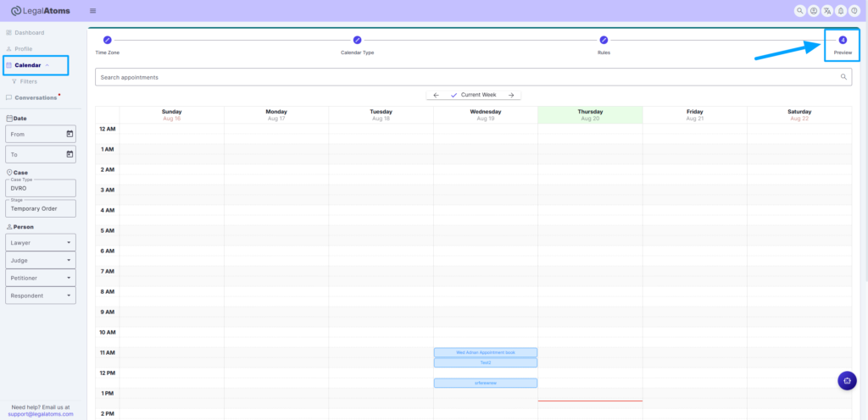Click the Tuesday Aug 18 column header
Screen dimensions: 868x420
click(x=381, y=115)
